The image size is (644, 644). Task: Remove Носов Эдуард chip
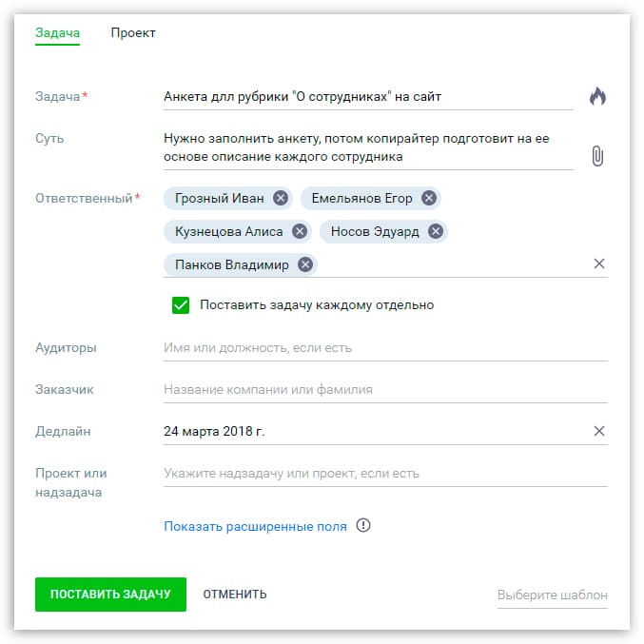click(x=435, y=231)
